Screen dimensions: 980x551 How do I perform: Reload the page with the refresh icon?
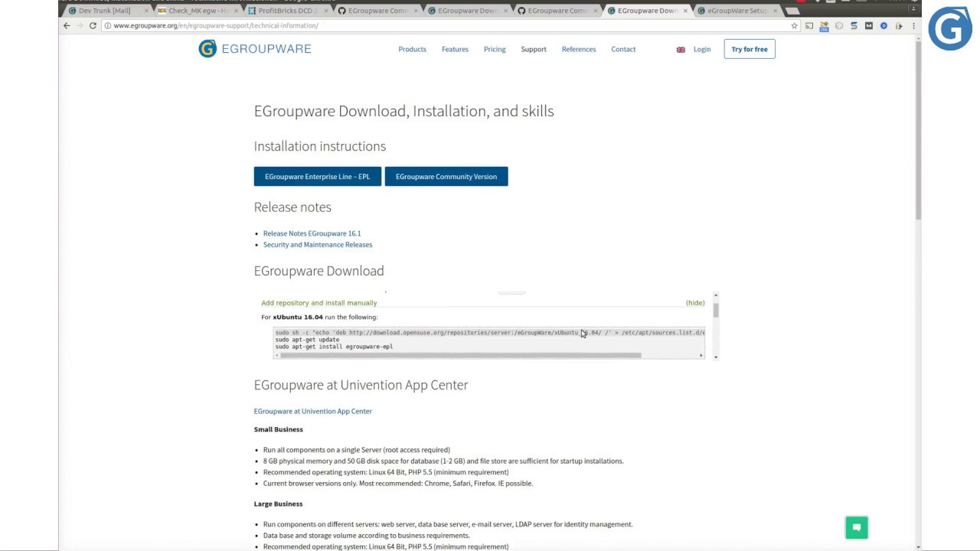[x=93, y=25]
